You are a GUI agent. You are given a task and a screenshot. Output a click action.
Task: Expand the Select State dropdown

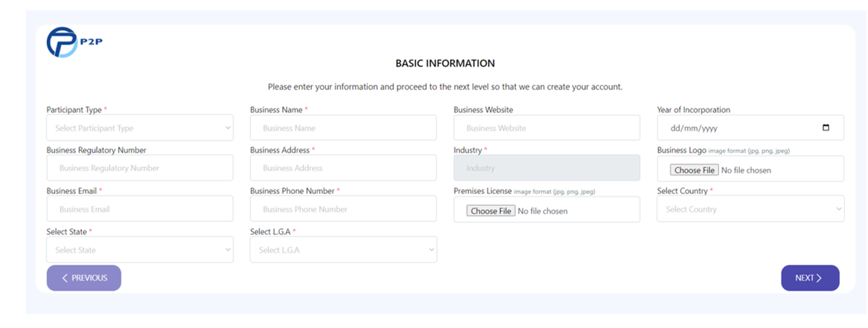pyautogui.click(x=140, y=250)
